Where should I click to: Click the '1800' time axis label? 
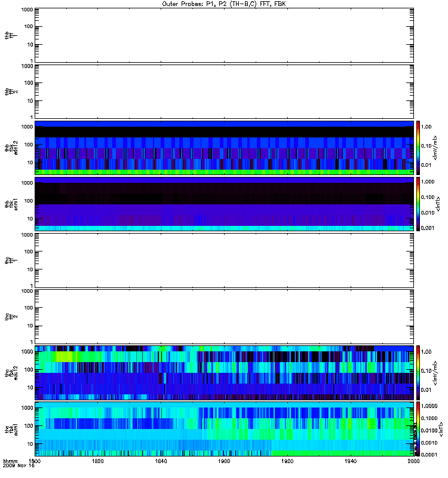coord(35,461)
